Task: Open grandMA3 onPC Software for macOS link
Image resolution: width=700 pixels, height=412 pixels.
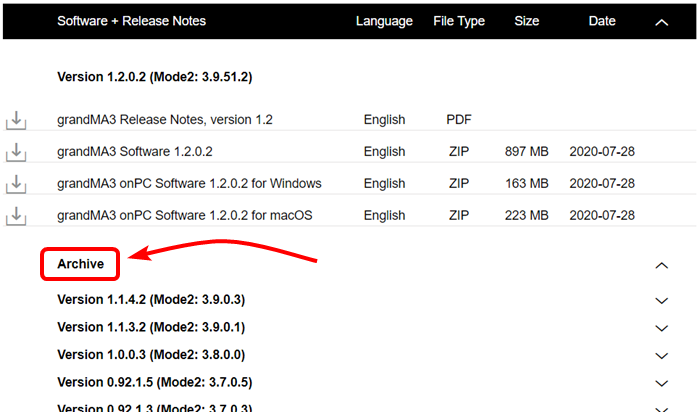Action: 185,216
